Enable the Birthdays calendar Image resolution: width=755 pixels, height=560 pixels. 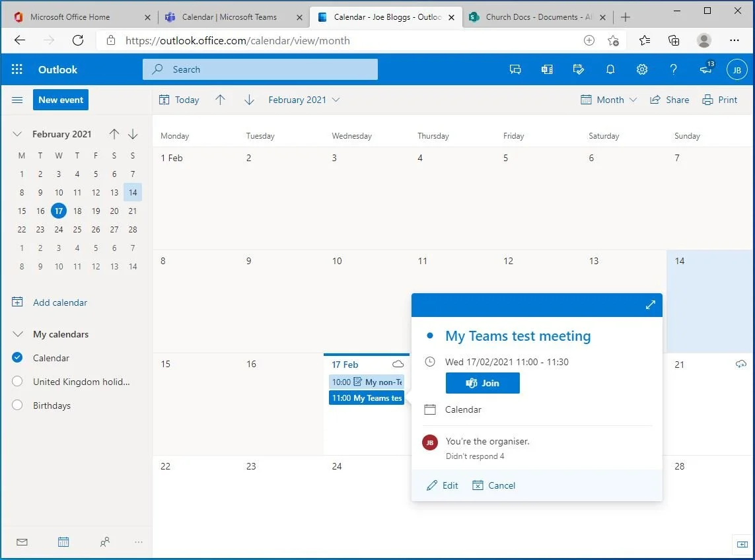[x=17, y=405]
